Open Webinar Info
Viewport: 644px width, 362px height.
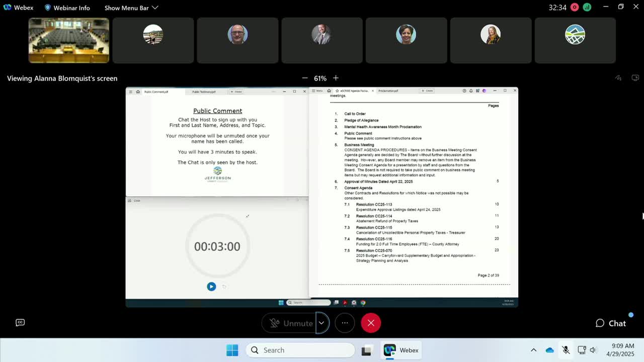point(67,8)
